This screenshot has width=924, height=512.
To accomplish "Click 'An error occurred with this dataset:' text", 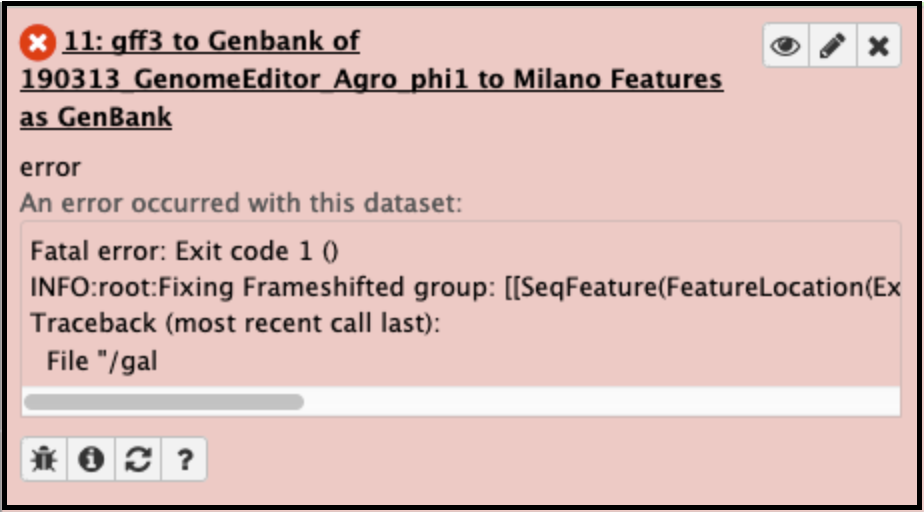I will (x=241, y=203).
